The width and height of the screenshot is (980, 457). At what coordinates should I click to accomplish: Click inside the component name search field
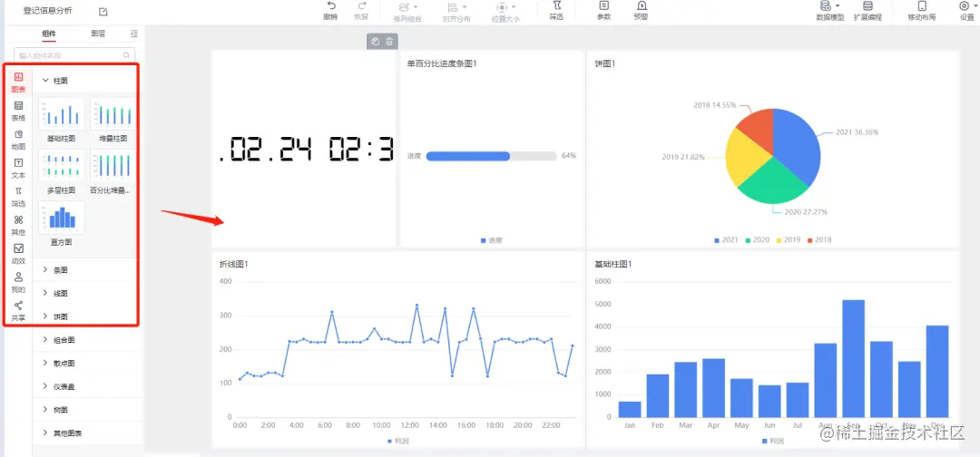pyautogui.click(x=74, y=55)
